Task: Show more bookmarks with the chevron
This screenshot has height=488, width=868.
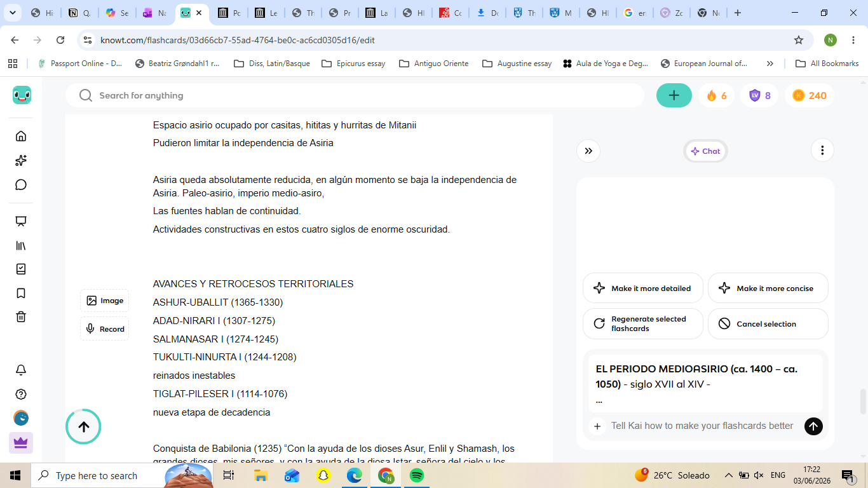Action: pyautogui.click(x=770, y=64)
